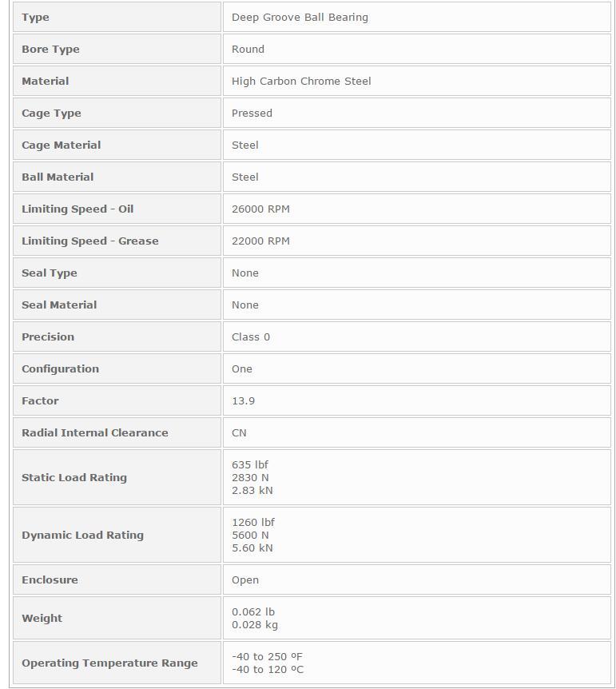Image resolution: width=616 pixels, height=689 pixels.
Task: Select the 26000 RPM oil speed value
Action: [x=260, y=209]
